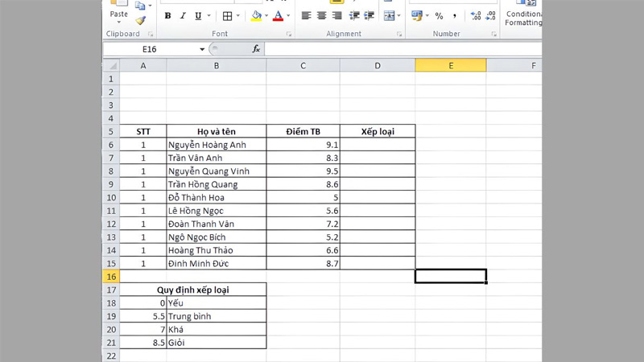Select row 5 header
This screenshot has width=644, height=362.
point(111,132)
